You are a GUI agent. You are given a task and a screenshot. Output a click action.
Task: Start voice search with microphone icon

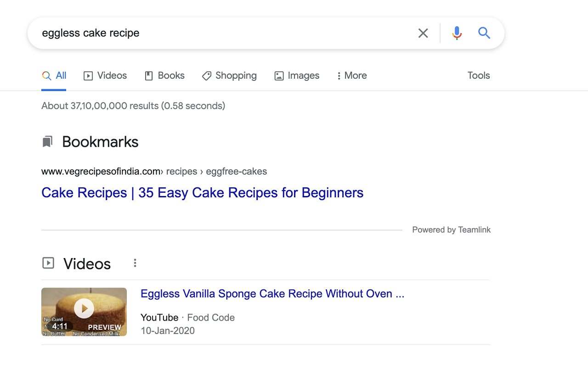(457, 33)
